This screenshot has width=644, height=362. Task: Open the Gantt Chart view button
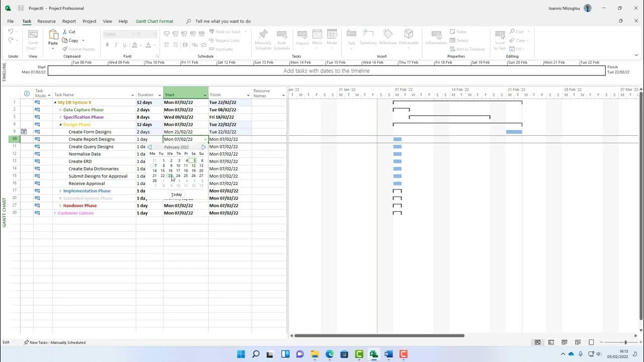pos(33,40)
